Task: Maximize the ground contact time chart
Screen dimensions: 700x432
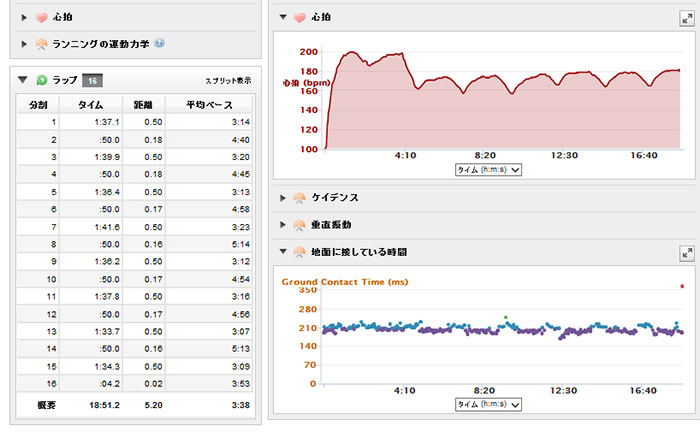Action: pyautogui.click(x=687, y=253)
